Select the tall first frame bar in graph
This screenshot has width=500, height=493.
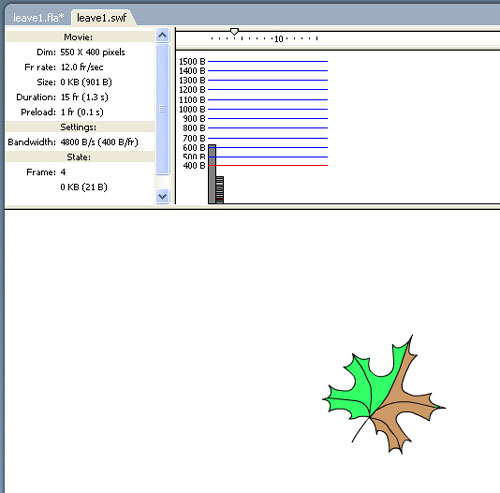[x=212, y=174]
